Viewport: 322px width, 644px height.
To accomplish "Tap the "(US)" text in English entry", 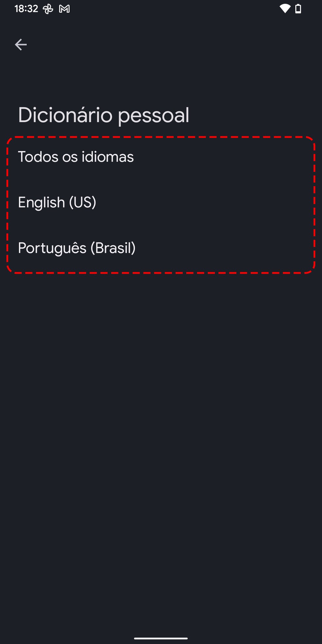I will click(82, 203).
